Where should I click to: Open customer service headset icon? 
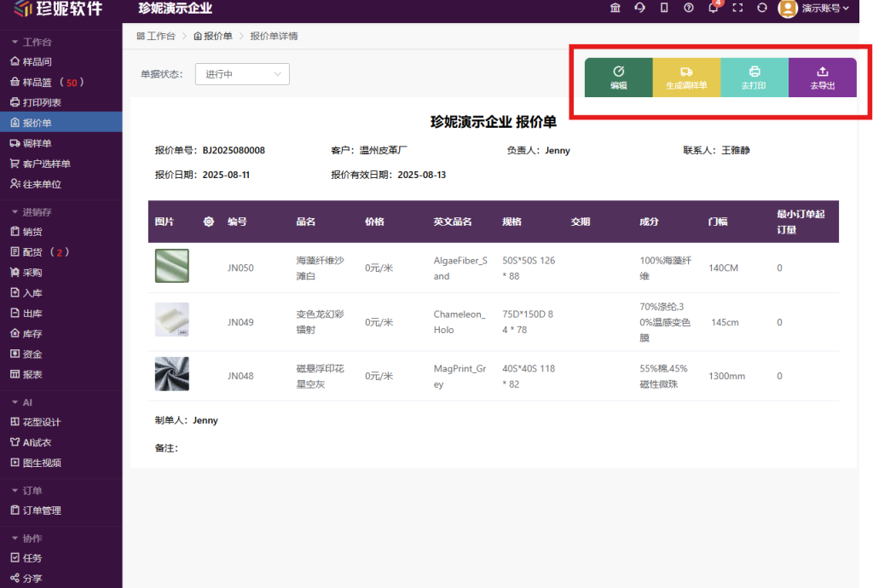[639, 9]
